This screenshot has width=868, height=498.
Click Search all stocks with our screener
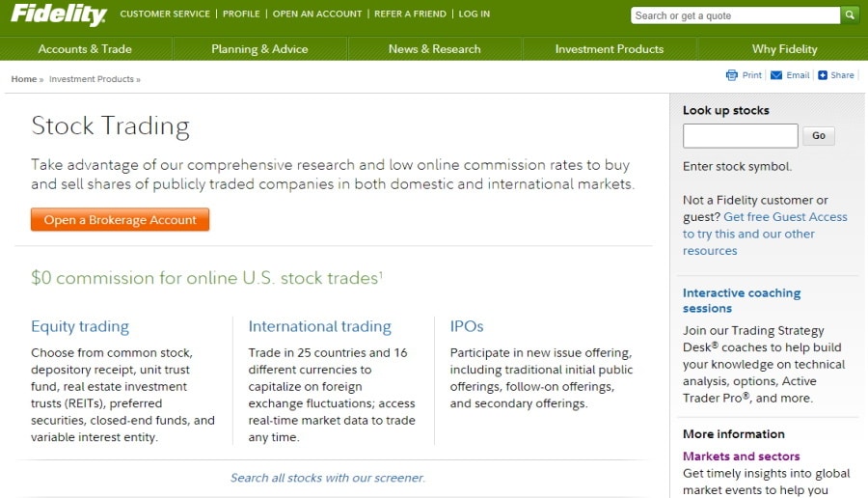tap(328, 478)
